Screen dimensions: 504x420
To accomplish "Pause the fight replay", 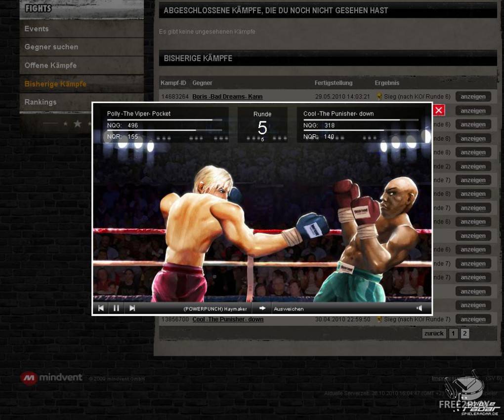I will pos(116,308).
